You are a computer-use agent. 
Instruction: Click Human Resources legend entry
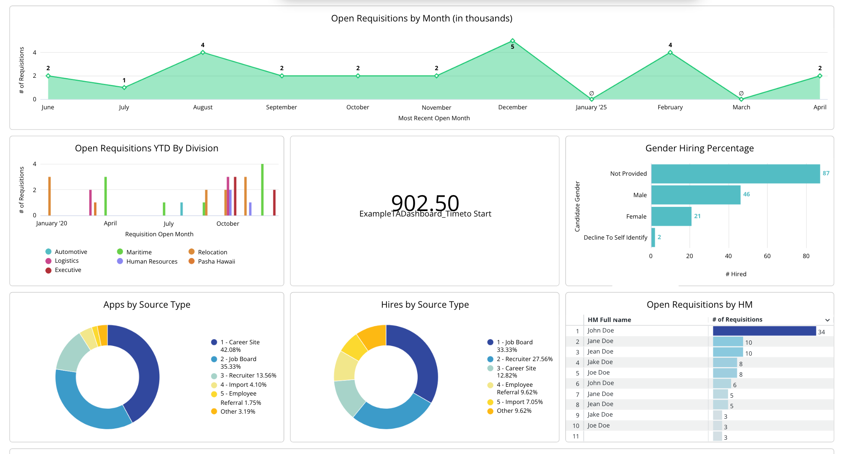point(152,261)
